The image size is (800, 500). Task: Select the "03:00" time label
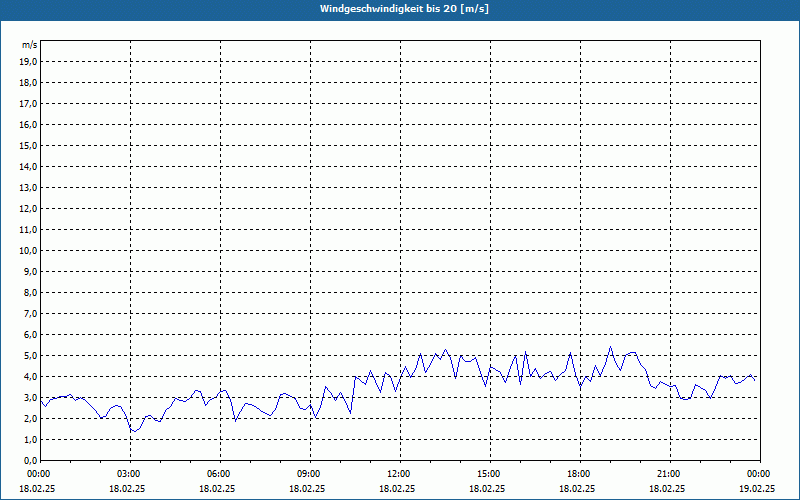(x=131, y=474)
